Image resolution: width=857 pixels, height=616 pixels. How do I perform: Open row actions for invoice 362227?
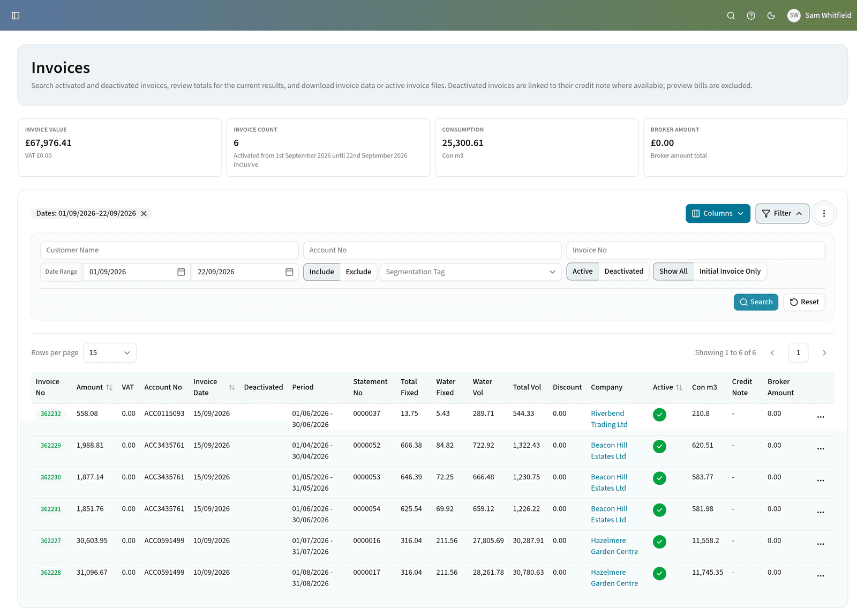tap(821, 544)
